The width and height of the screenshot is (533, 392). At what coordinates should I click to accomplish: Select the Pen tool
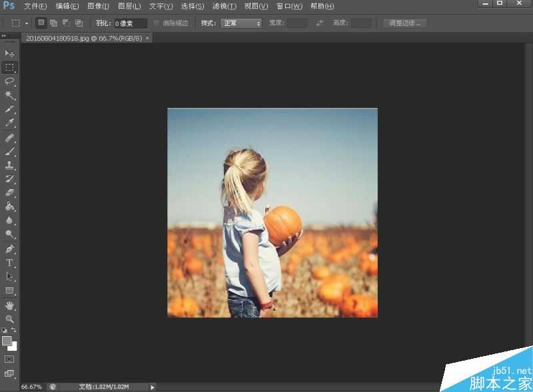tap(9, 249)
